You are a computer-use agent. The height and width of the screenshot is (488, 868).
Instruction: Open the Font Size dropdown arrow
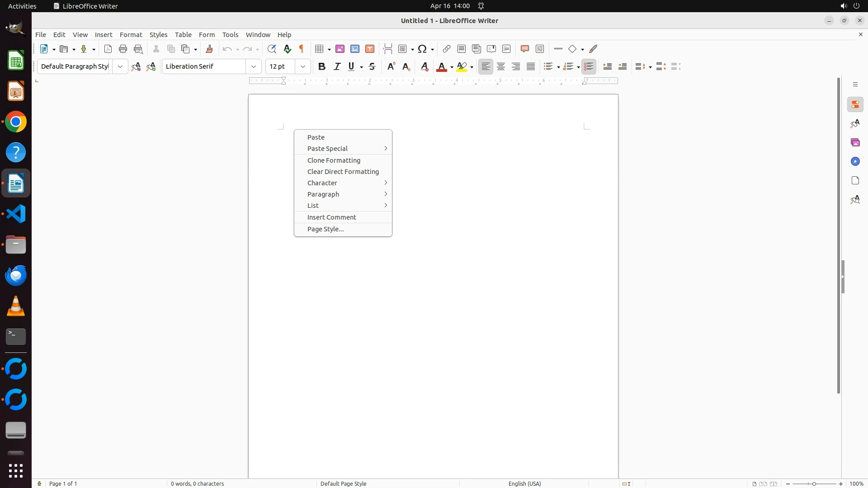(303, 66)
